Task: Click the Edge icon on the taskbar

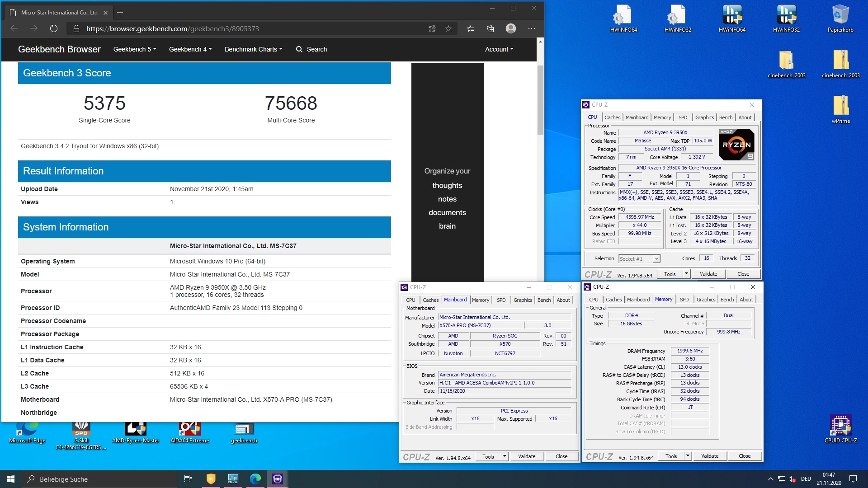Action: point(255,479)
